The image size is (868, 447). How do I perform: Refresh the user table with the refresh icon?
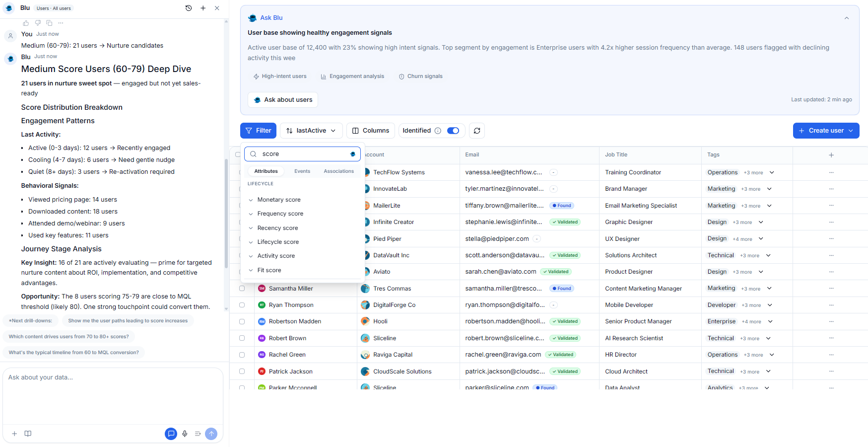pyautogui.click(x=477, y=130)
